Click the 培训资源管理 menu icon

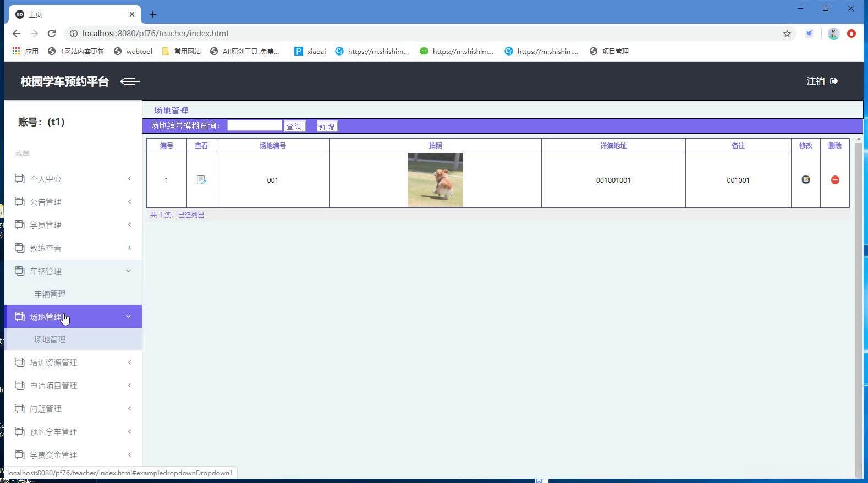tap(20, 362)
